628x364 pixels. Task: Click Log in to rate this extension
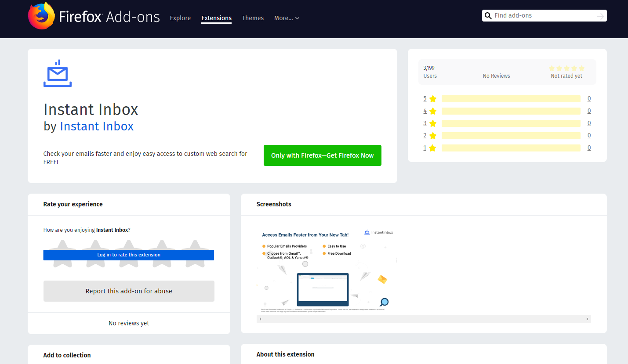[128, 255]
